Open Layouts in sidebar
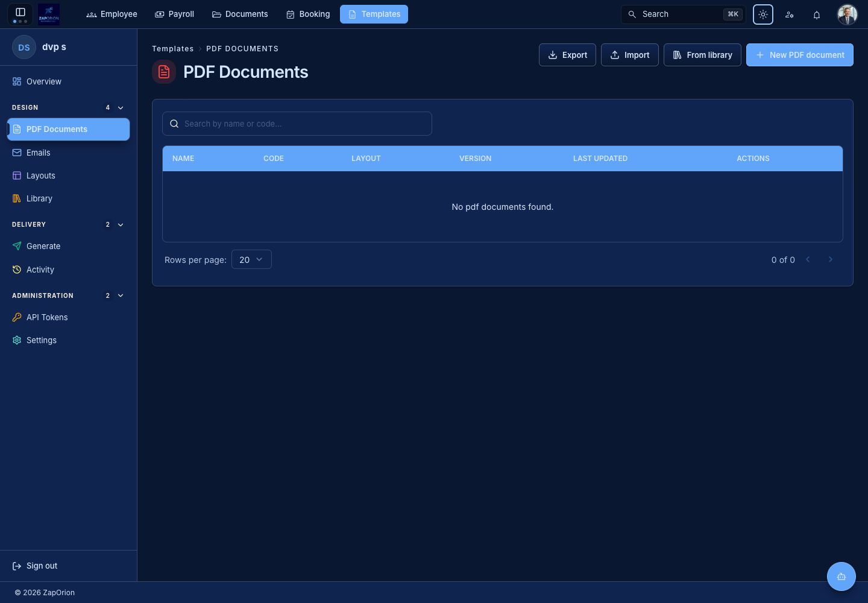This screenshot has height=603, width=868. tap(68, 175)
